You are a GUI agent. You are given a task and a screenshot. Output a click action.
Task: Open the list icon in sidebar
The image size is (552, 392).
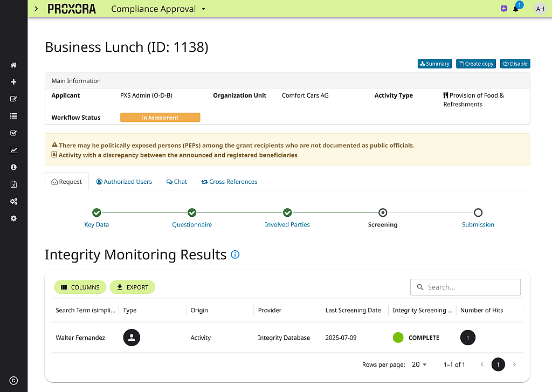pos(13,116)
